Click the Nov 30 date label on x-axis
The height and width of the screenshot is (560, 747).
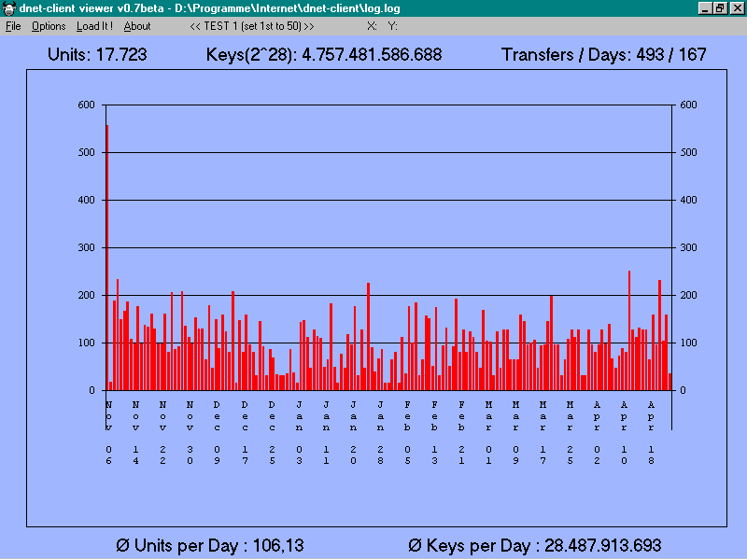click(x=190, y=432)
